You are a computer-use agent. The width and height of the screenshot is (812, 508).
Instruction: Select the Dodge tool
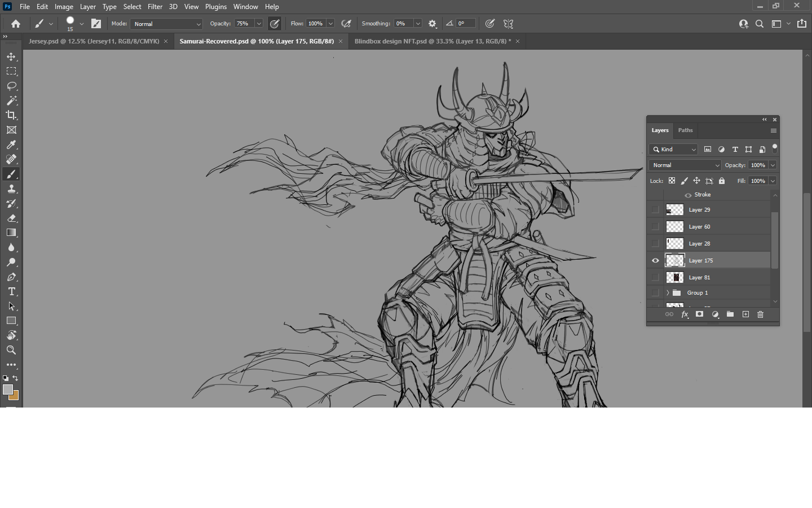coord(11,262)
